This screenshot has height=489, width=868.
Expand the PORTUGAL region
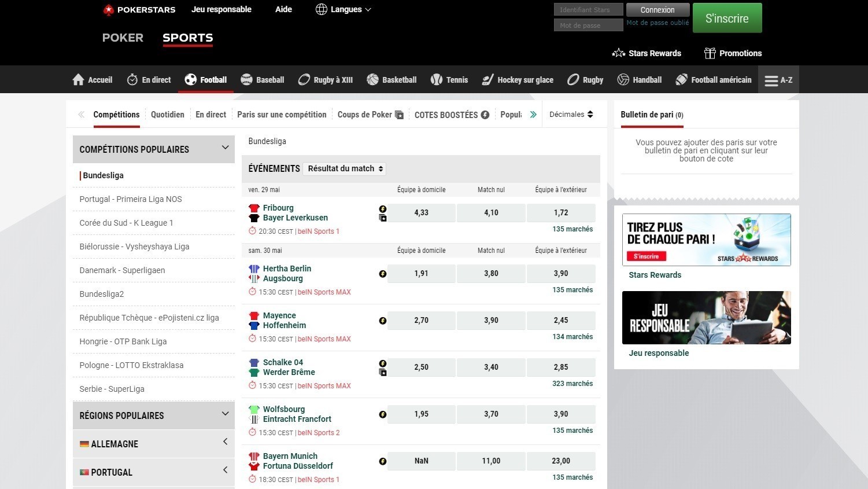click(x=154, y=472)
